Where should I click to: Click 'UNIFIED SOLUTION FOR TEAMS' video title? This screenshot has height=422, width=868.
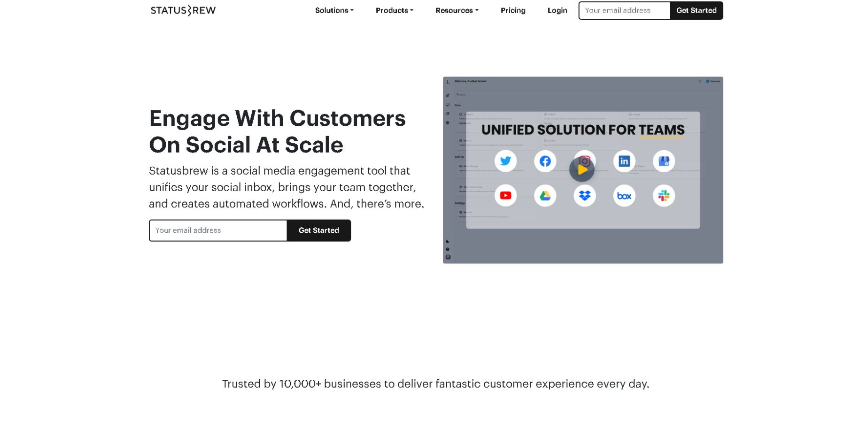click(x=583, y=130)
